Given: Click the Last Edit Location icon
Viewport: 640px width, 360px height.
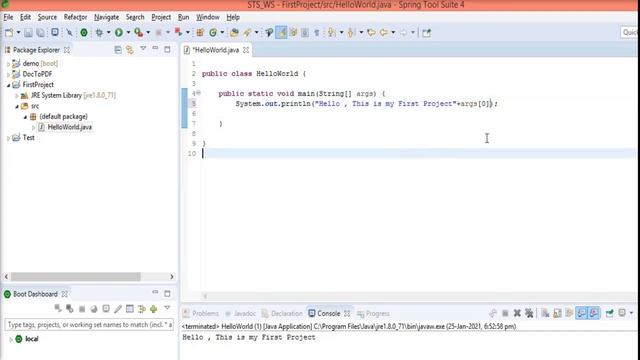Looking at the screenshot, I should (x=371, y=33).
